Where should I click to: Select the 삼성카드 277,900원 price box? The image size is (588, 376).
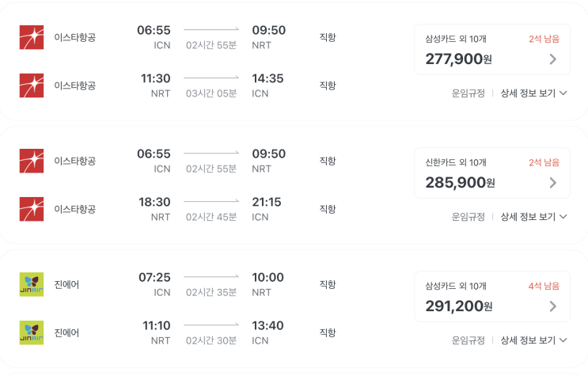coord(491,49)
